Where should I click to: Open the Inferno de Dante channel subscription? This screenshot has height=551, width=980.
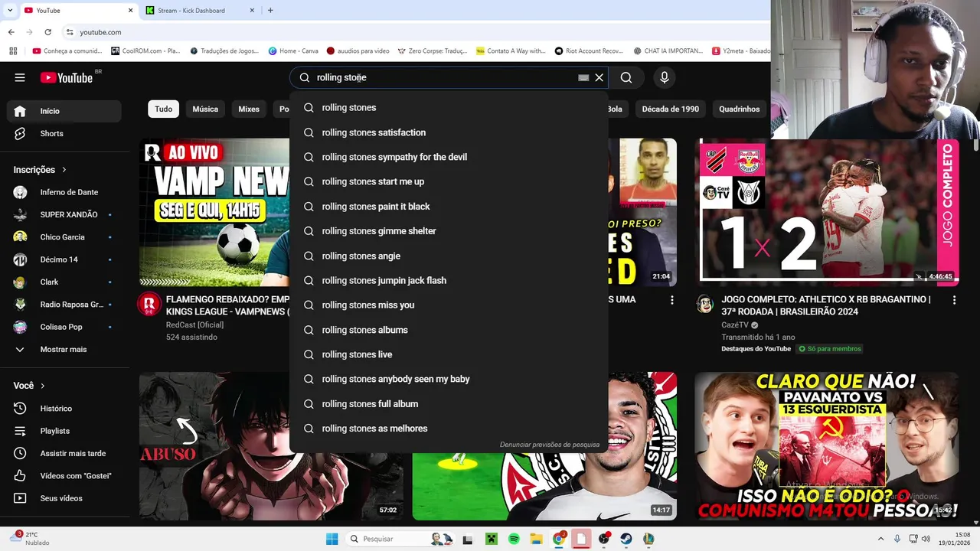pyautogui.click(x=64, y=192)
